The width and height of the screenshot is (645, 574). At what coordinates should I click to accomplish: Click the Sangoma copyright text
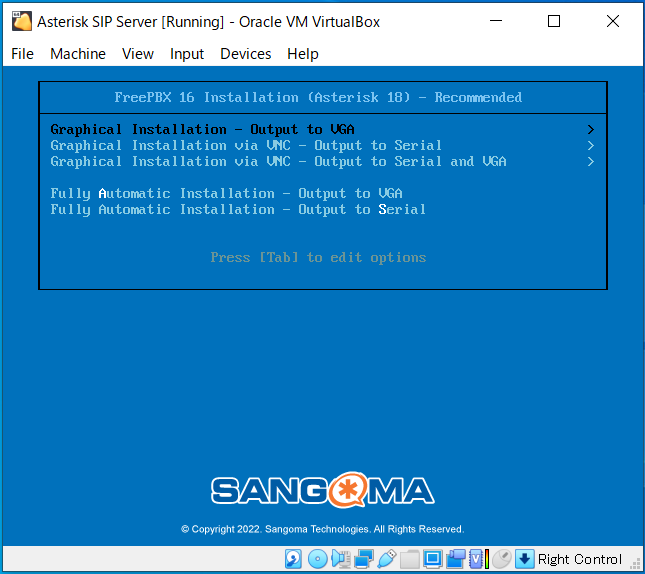point(322,529)
